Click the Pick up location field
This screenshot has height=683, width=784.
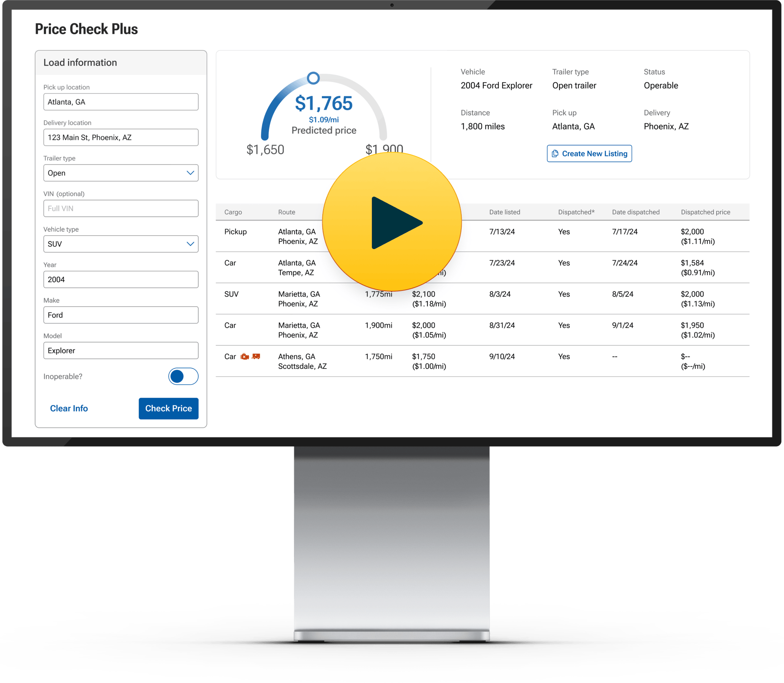pos(120,102)
